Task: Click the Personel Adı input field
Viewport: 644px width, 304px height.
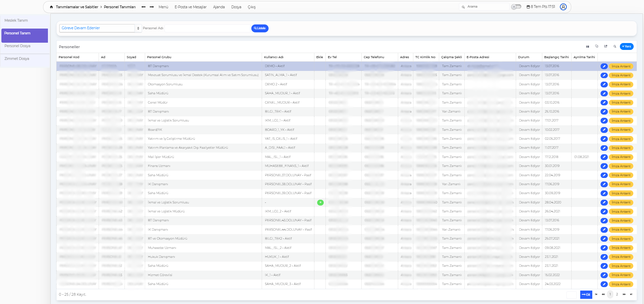Action: point(208,28)
